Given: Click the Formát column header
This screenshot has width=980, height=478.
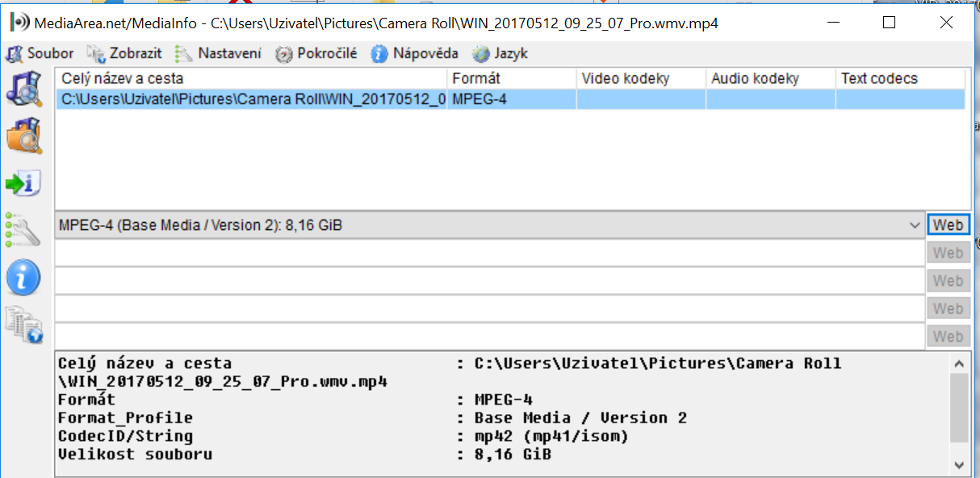Looking at the screenshot, I should pos(511,78).
